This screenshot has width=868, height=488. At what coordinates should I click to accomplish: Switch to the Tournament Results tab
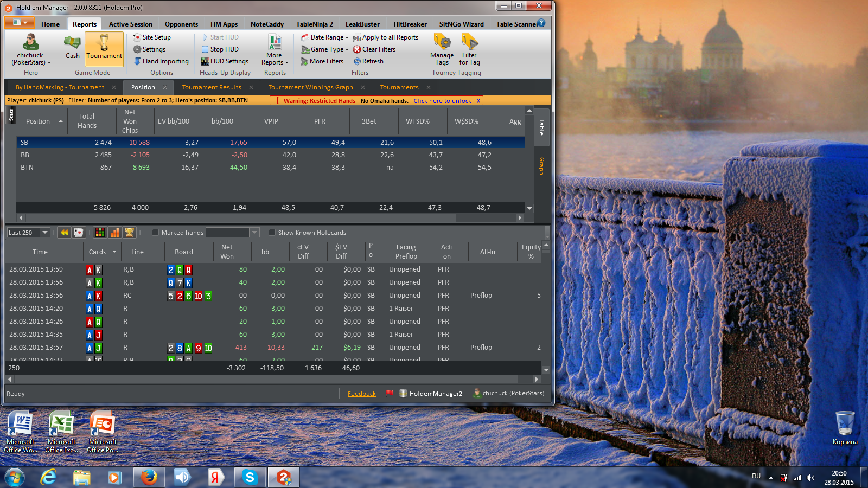pos(212,87)
